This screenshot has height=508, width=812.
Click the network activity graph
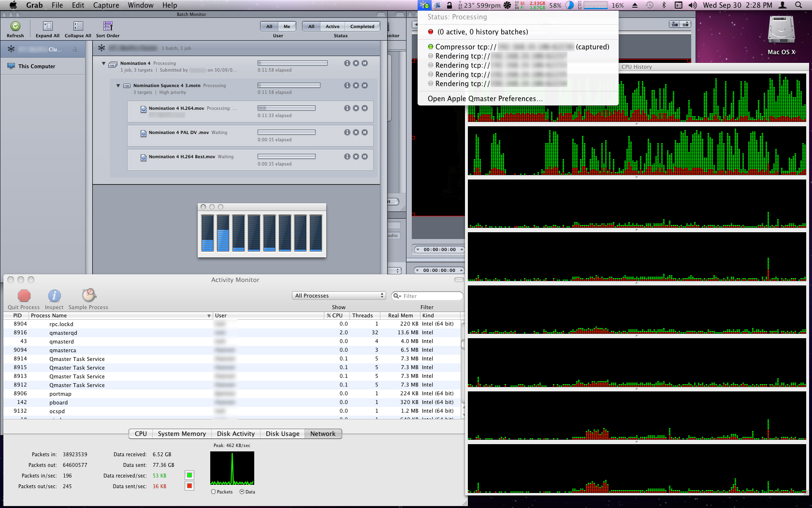tap(232, 468)
